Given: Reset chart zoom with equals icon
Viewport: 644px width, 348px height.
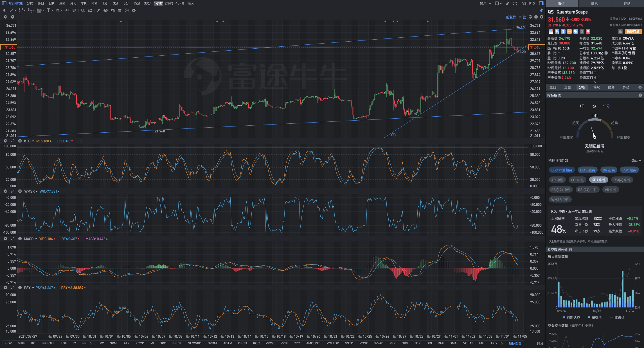Looking at the screenshot, I should [x=530, y=17].
